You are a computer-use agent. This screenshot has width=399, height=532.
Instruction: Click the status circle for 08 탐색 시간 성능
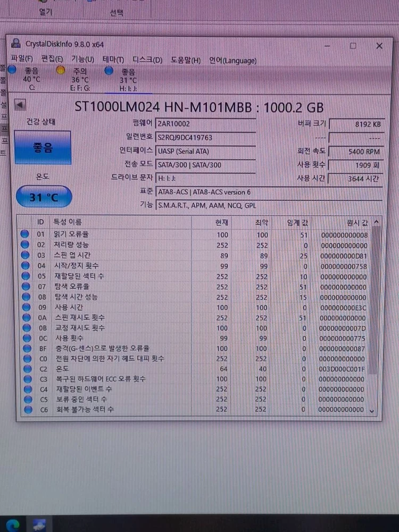point(26,296)
